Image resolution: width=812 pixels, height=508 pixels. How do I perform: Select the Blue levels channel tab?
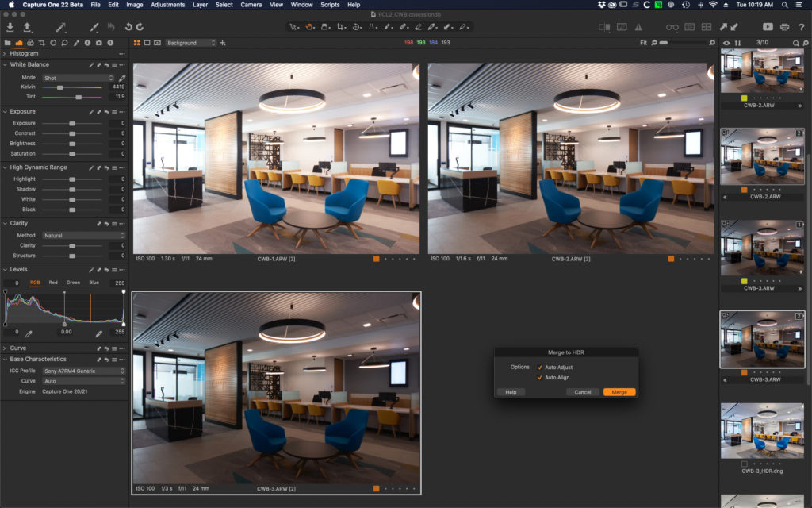point(94,283)
